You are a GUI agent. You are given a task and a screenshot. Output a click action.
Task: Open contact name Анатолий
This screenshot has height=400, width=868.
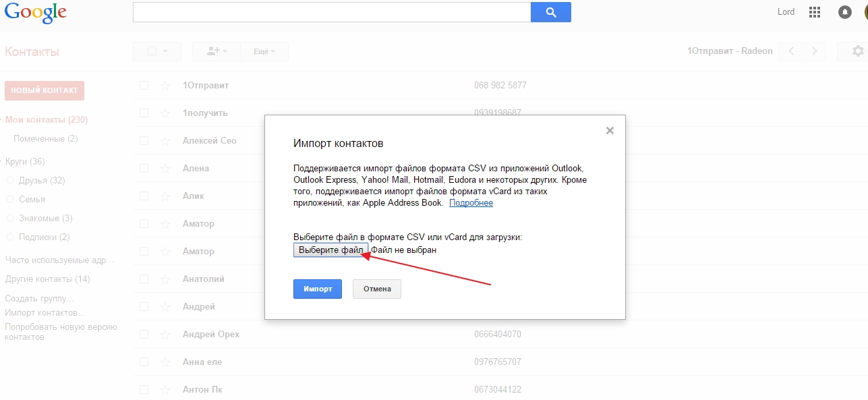pos(204,279)
